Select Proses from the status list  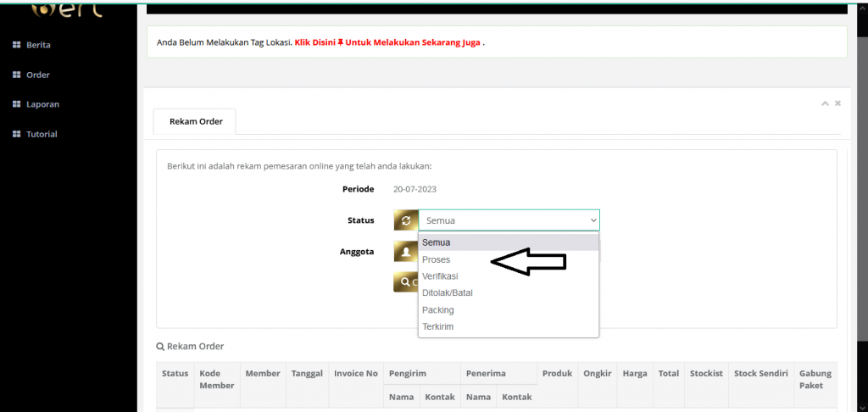pos(437,259)
